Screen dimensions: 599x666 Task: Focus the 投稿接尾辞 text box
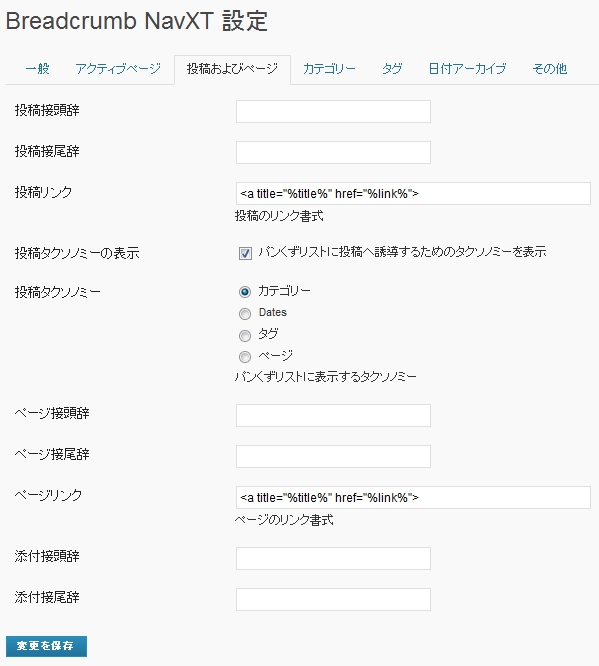click(333, 152)
